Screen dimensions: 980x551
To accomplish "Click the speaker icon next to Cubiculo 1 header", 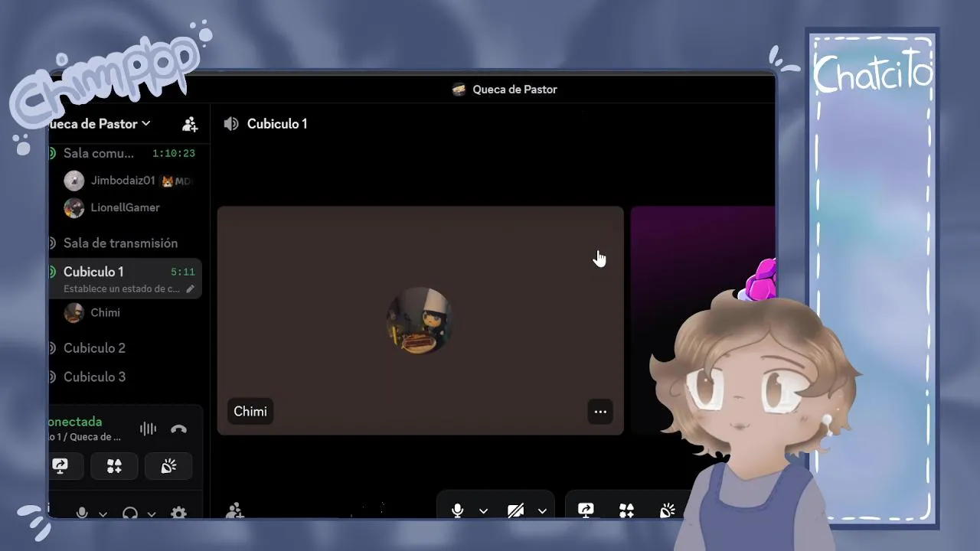I will (x=231, y=124).
